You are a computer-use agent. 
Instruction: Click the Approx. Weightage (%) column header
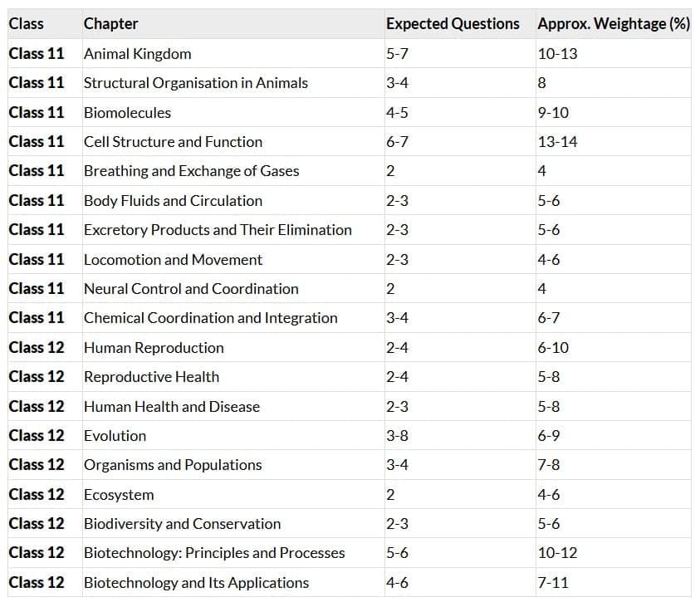(613, 24)
